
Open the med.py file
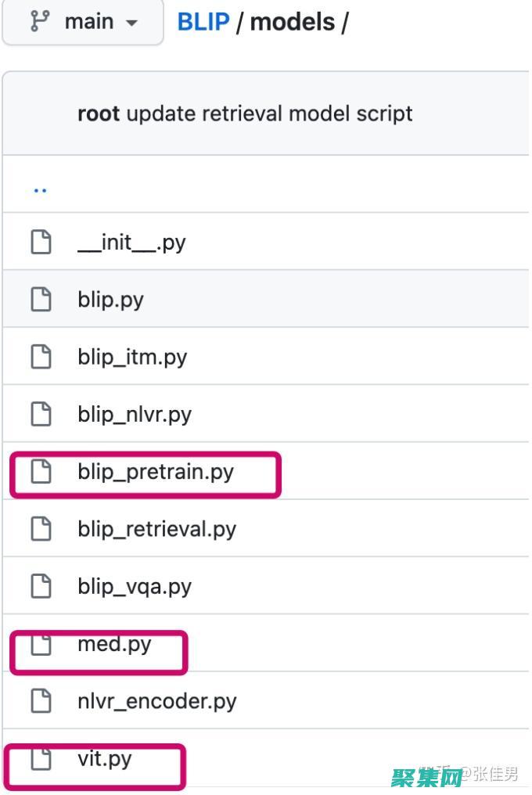(114, 644)
